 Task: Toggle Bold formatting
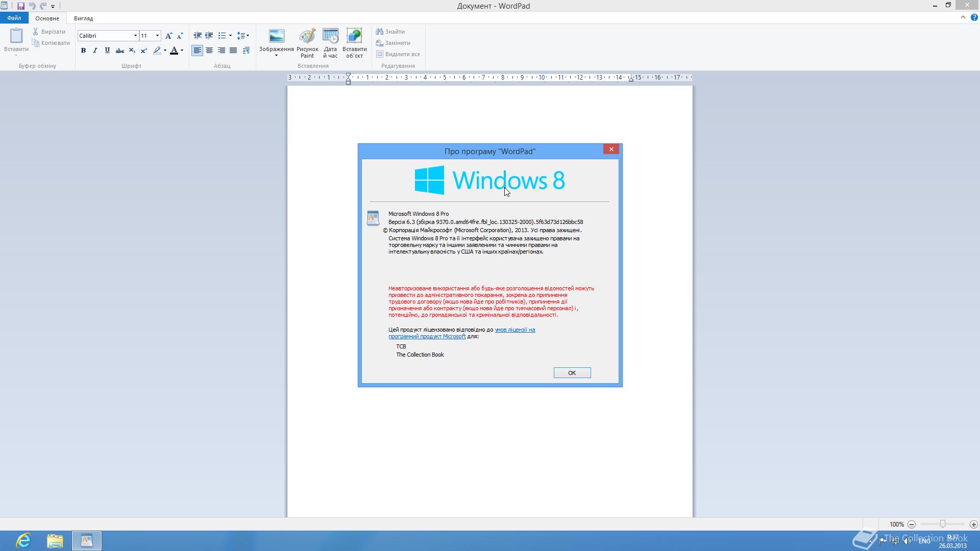[83, 51]
